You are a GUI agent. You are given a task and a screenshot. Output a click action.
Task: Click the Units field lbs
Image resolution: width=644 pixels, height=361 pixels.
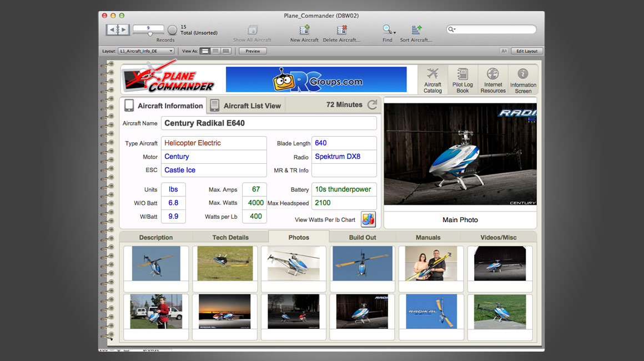[x=173, y=189]
